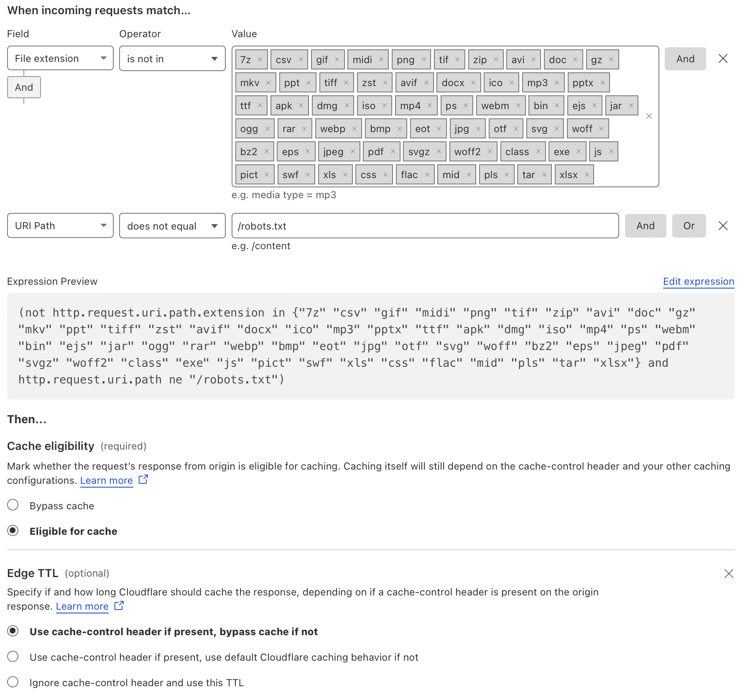
Task: Delete the File extension condition row
Action: tap(723, 59)
